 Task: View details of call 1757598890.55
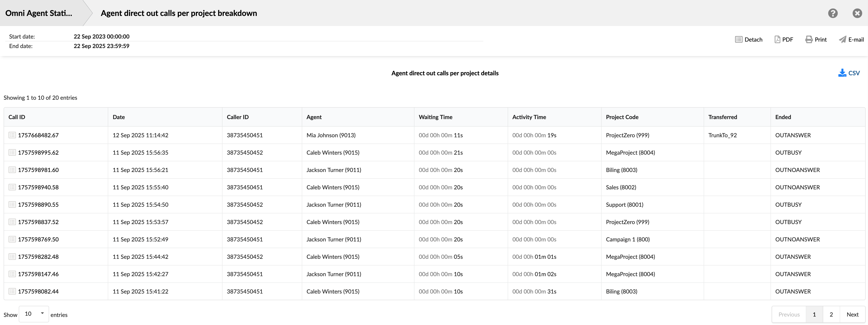click(12, 204)
